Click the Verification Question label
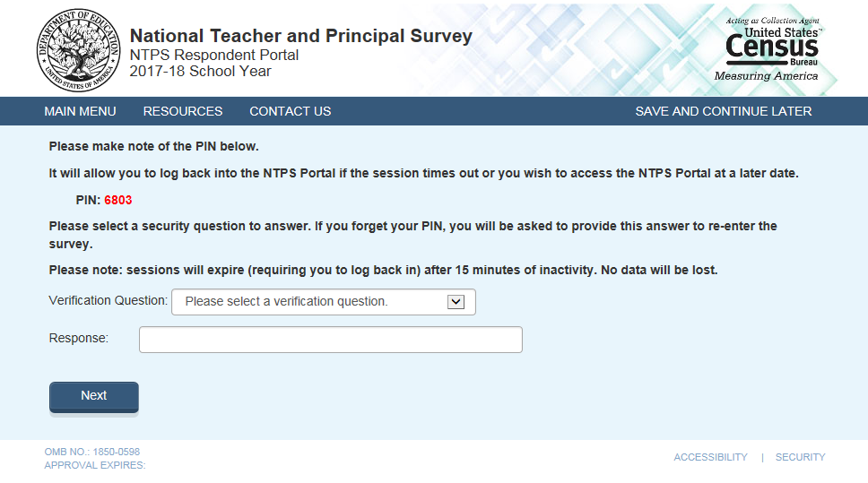This screenshot has width=868, height=483. [x=108, y=301]
